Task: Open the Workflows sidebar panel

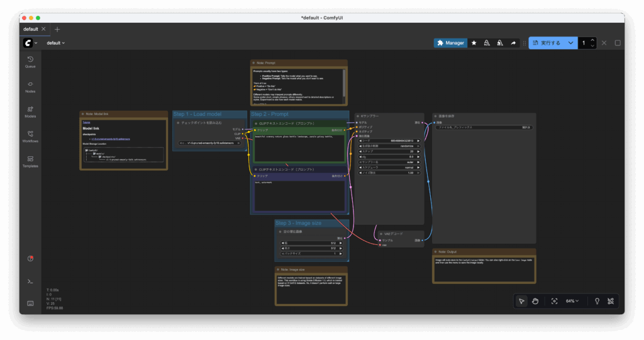Action: coord(30,136)
